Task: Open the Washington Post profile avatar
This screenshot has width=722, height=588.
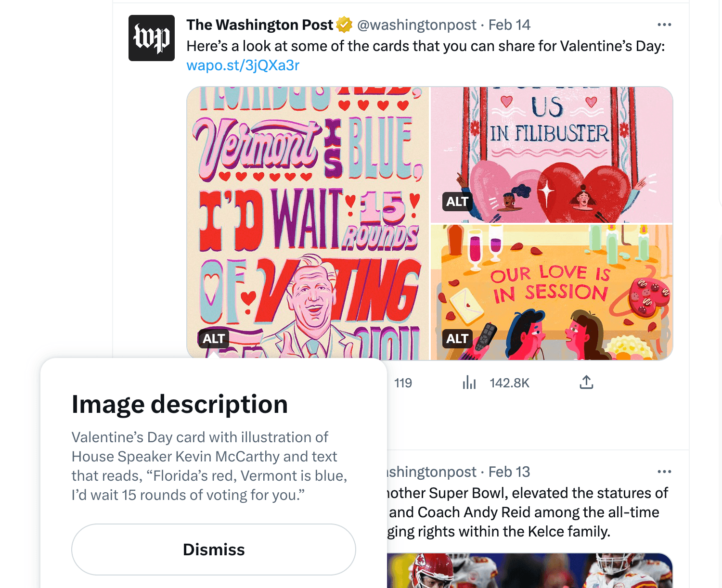Action: coord(151,38)
